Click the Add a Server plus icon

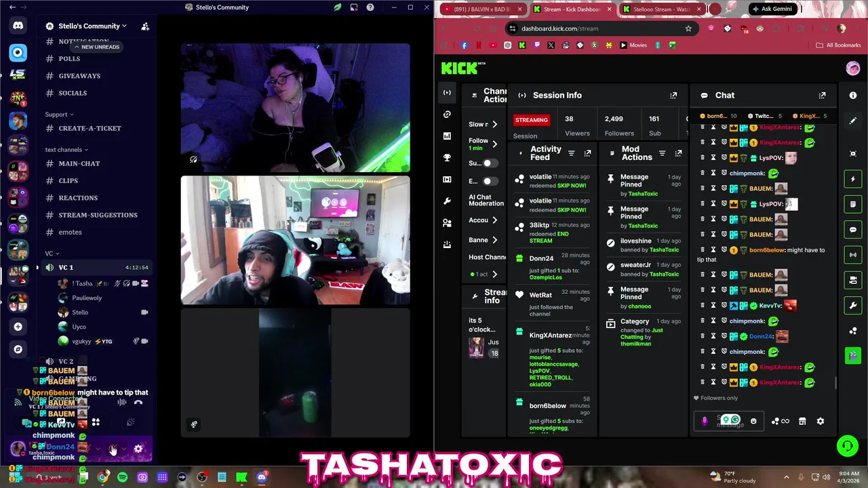click(x=18, y=327)
